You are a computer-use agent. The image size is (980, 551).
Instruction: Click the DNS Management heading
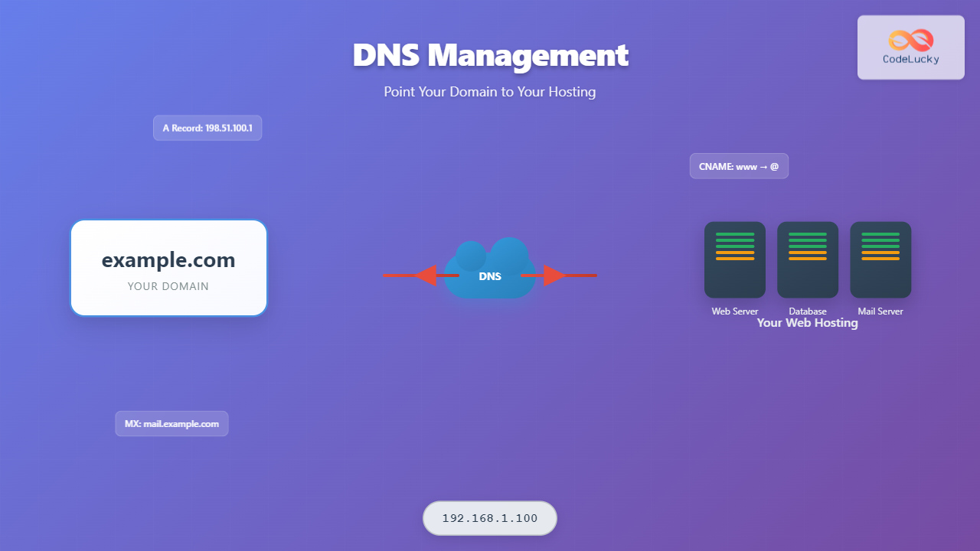click(x=490, y=55)
